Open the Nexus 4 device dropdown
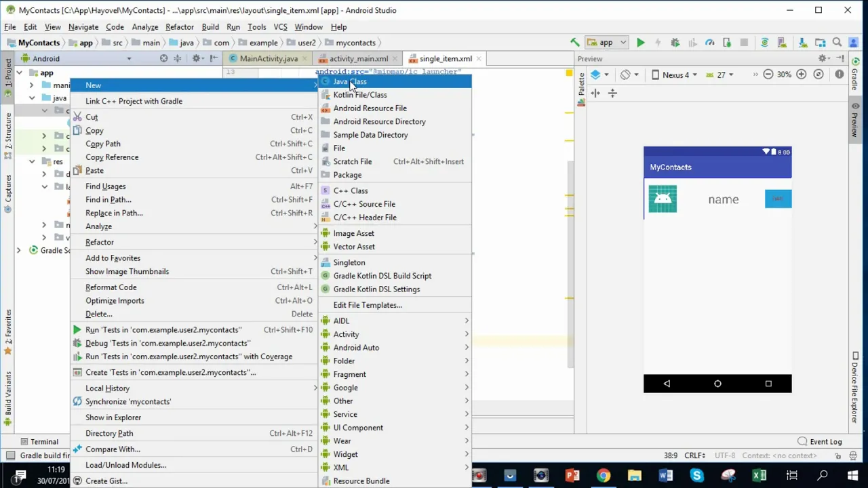 coord(675,75)
